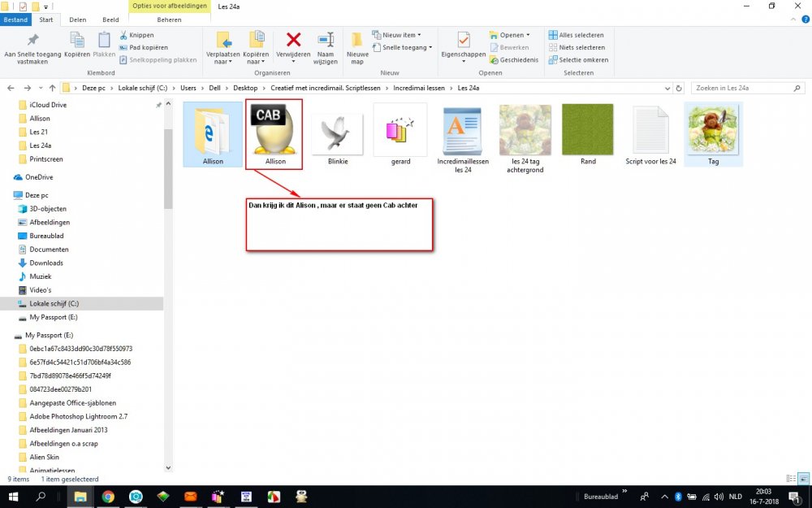Click the Kopiëren clipboard button

(77, 45)
